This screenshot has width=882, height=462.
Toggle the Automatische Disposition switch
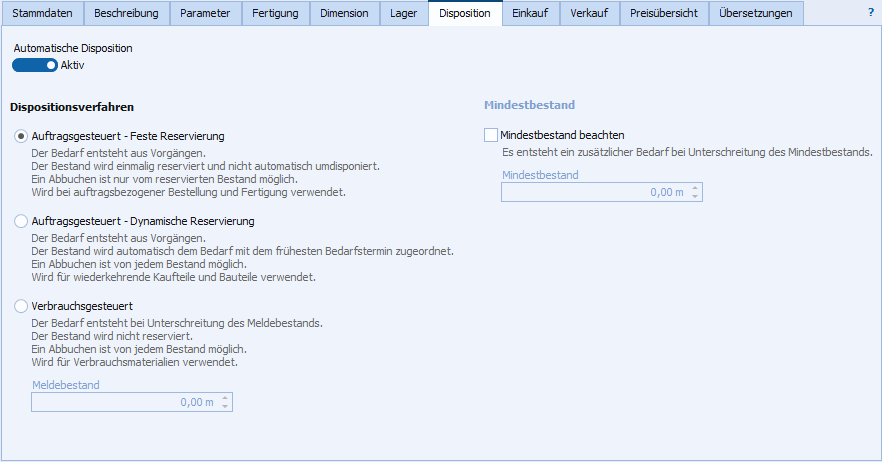point(35,65)
